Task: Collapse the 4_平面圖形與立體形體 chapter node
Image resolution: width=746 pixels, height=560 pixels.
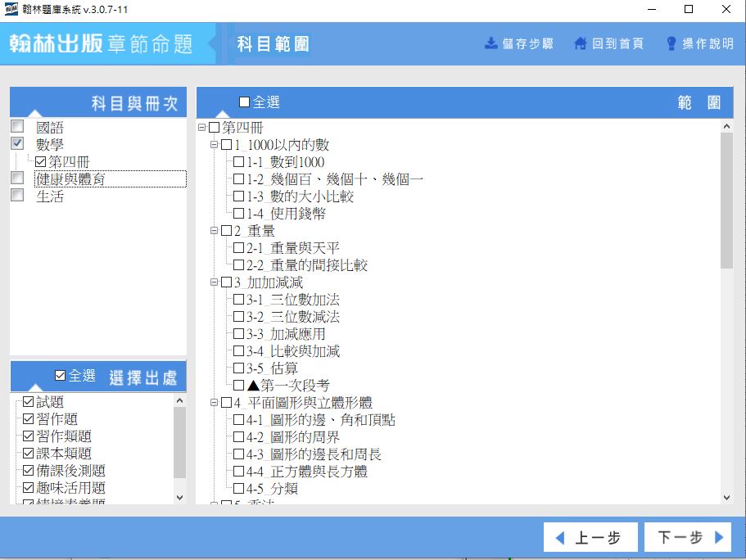Action: (214, 403)
